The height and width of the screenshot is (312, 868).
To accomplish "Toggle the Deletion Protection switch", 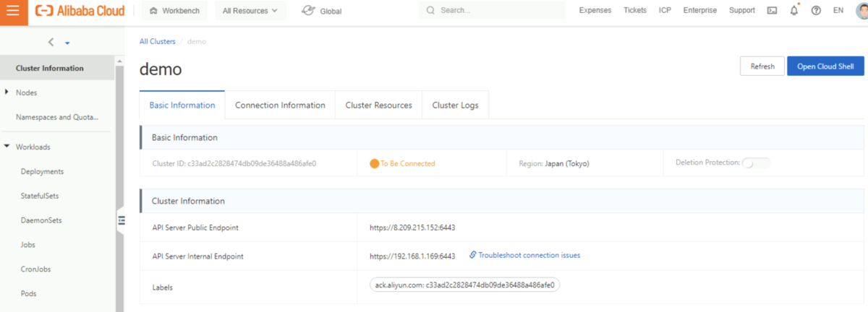I will (757, 163).
